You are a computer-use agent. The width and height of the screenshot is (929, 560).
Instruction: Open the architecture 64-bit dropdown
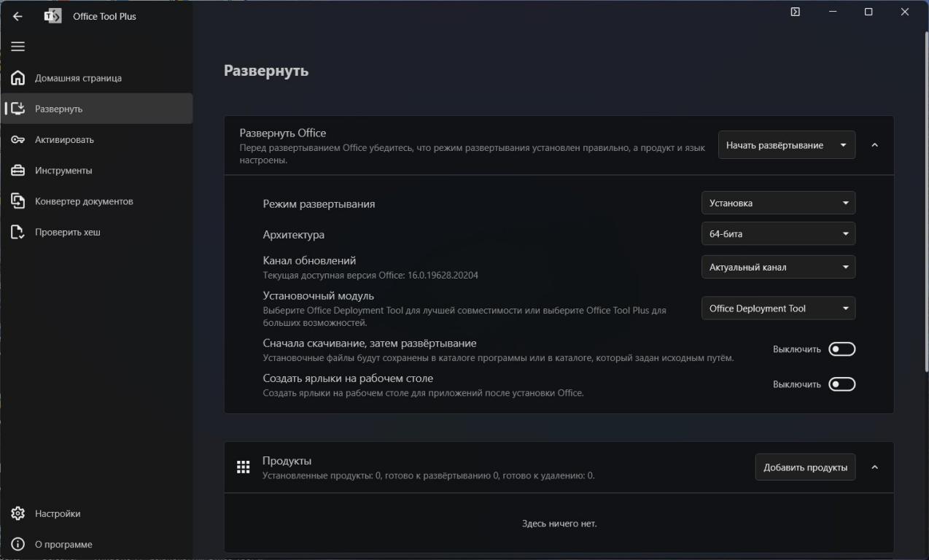point(778,233)
